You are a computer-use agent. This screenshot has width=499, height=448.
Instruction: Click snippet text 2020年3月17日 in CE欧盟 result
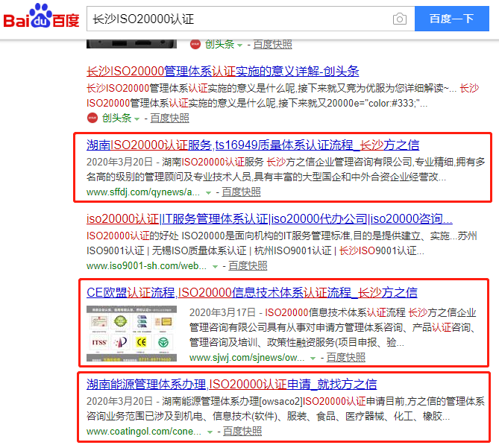tap(222, 312)
